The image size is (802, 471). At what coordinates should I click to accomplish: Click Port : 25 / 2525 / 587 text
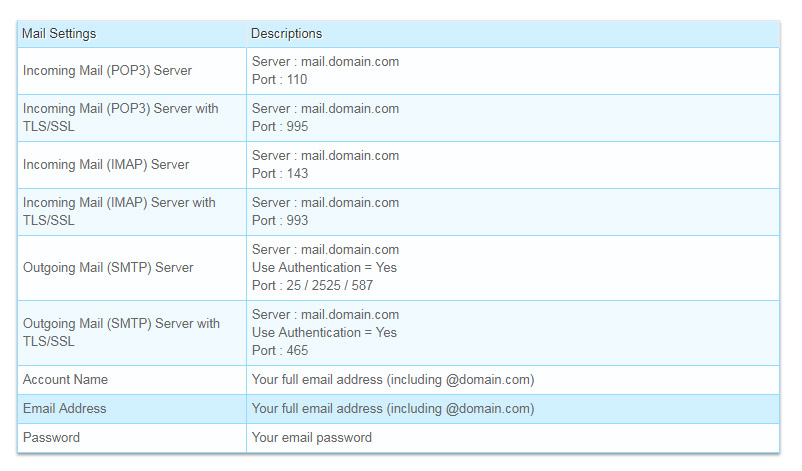312,286
